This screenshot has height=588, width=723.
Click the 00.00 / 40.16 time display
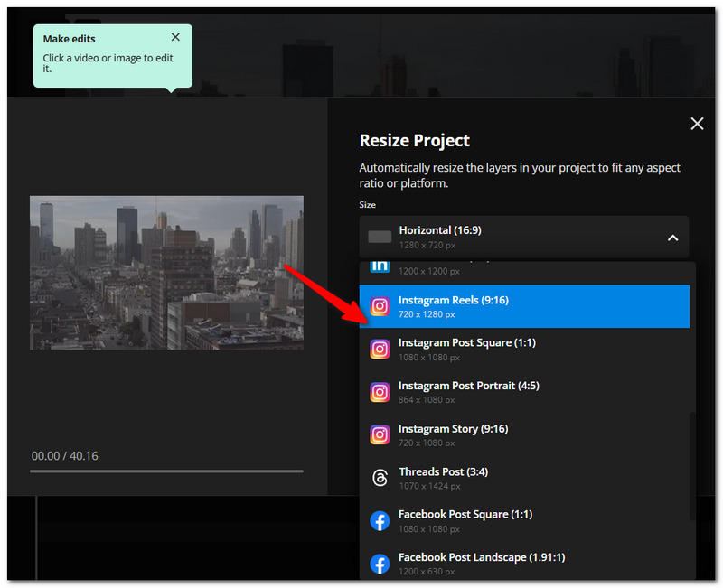point(64,456)
